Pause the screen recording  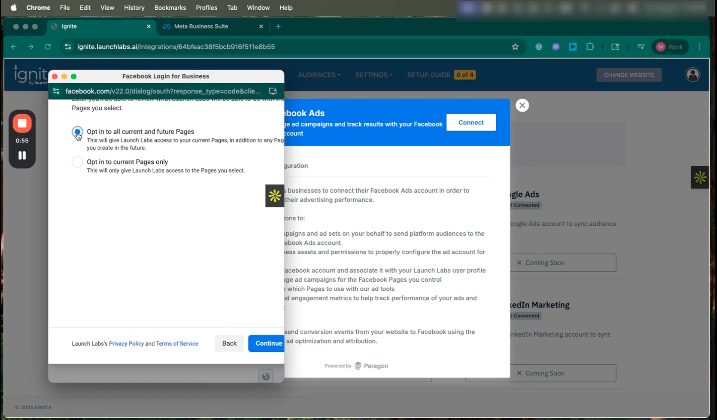tap(22, 156)
